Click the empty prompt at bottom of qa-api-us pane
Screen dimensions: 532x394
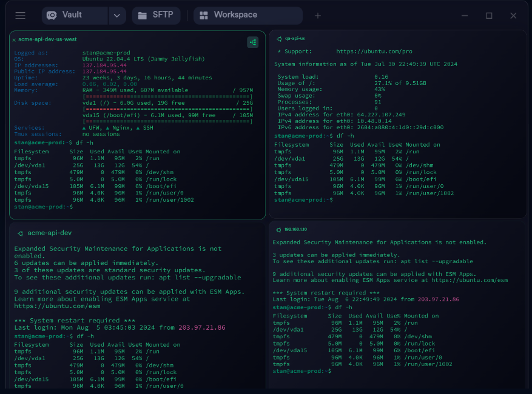point(303,200)
